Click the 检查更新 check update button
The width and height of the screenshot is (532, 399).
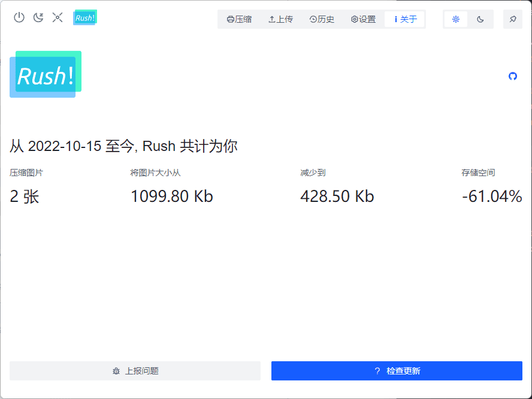pos(397,371)
